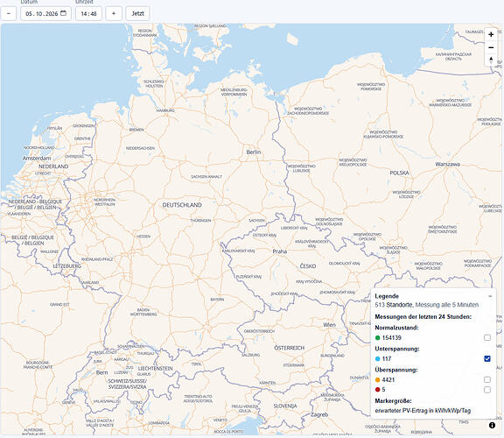Jump to current time with Jetzt
This screenshot has height=438, width=504.
coord(137,13)
